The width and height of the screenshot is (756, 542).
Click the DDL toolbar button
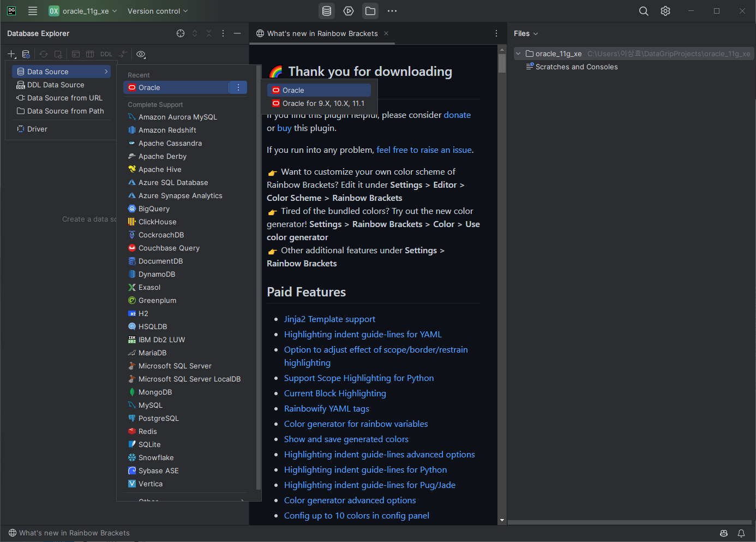click(x=106, y=54)
